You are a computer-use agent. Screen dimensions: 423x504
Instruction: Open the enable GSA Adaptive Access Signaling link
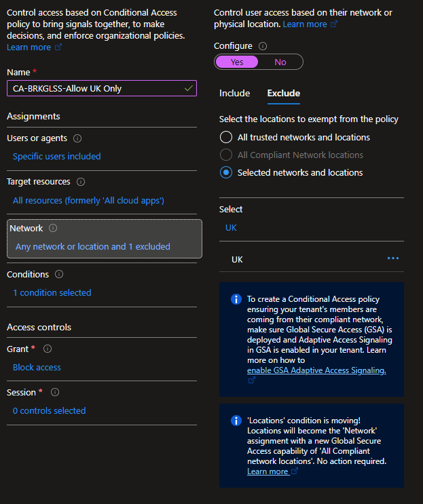pos(316,370)
